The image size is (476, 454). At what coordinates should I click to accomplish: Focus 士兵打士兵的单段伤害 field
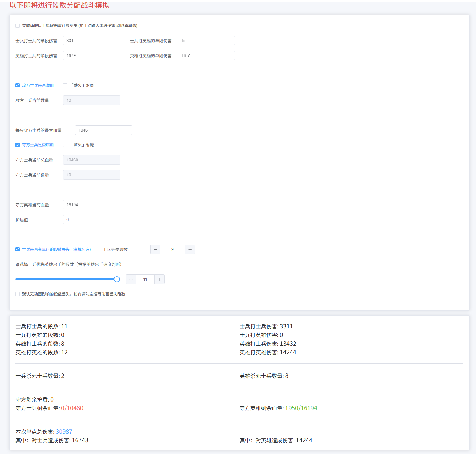[x=92, y=41]
